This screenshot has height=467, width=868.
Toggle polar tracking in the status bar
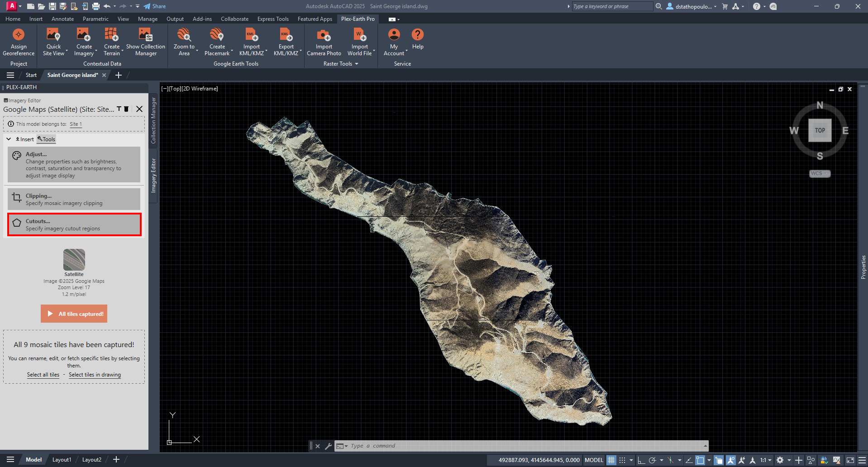click(652, 460)
